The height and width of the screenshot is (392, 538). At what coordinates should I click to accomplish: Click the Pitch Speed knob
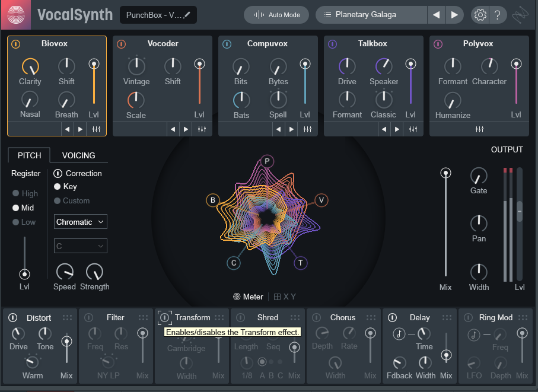[65, 272]
